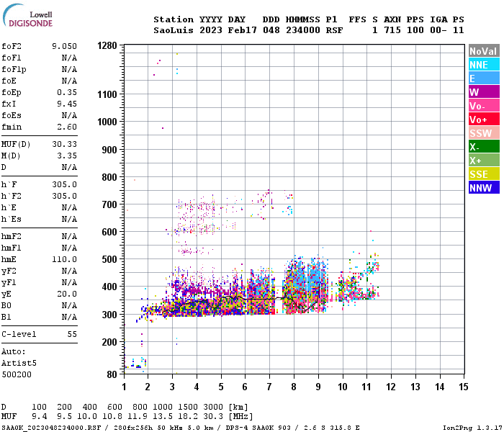
Task: Click the 1100 km height axis label
Action: (107, 94)
